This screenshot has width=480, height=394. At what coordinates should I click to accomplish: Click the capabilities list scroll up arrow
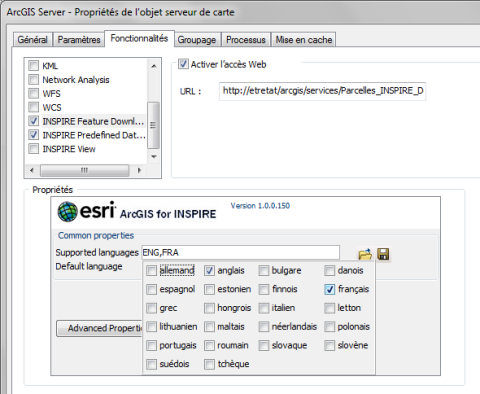pyautogui.click(x=154, y=66)
